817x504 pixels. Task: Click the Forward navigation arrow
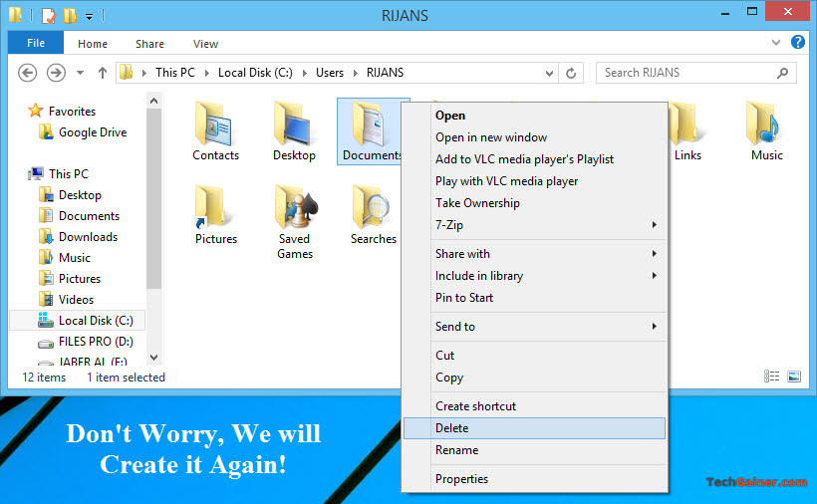point(56,73)
